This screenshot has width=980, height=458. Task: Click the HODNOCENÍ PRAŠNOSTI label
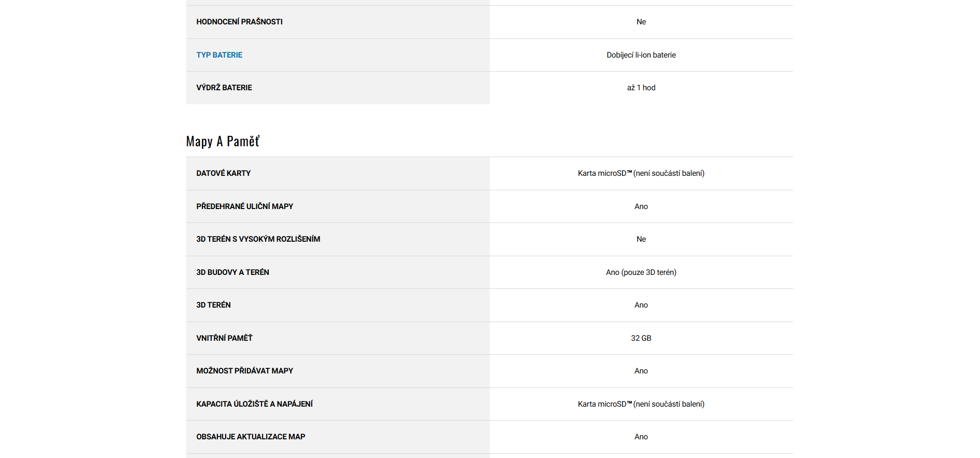tap(239, 22)
